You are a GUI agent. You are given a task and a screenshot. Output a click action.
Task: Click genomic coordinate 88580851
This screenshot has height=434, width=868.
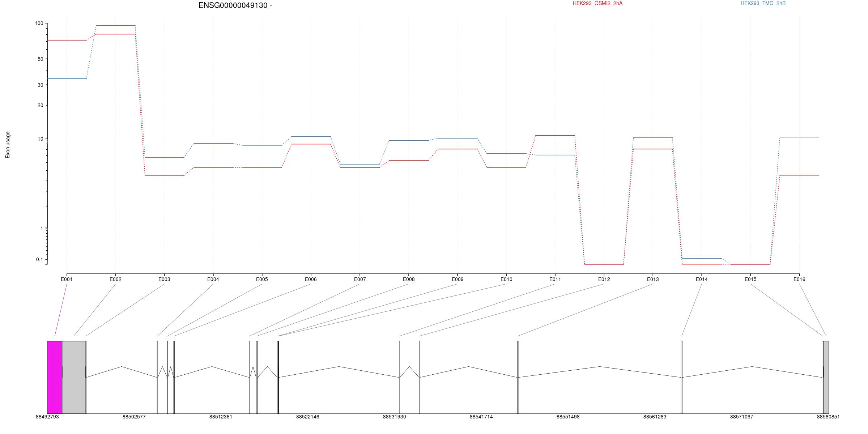coord(828,417)
